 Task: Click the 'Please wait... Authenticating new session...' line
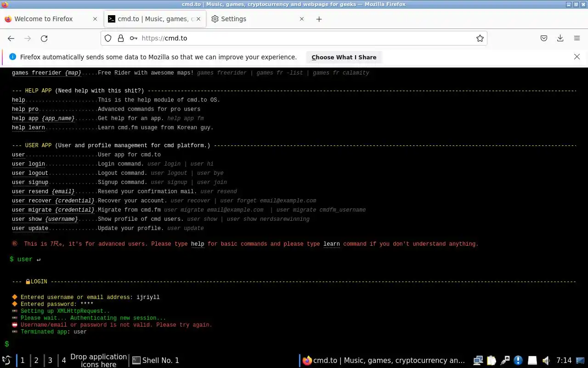tap(93, 318)
